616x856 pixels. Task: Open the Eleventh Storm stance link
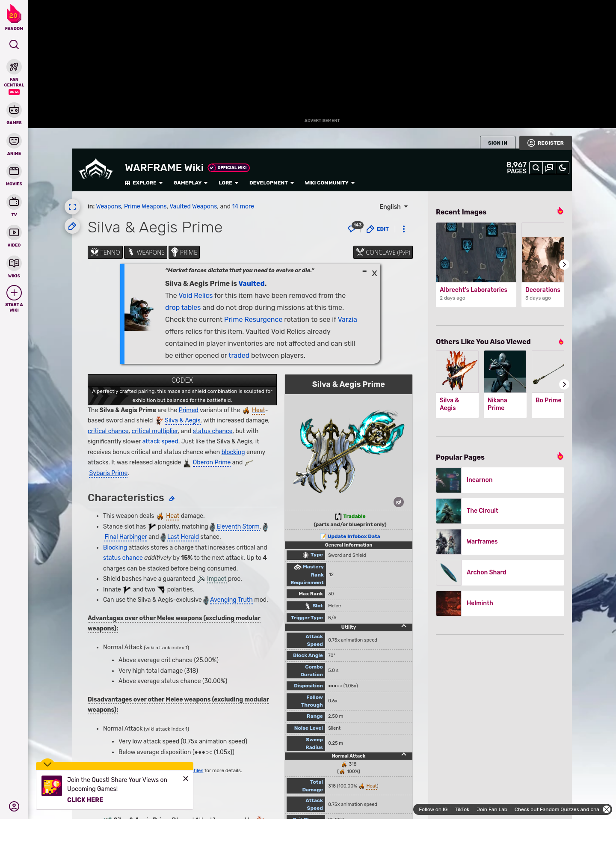238,526
